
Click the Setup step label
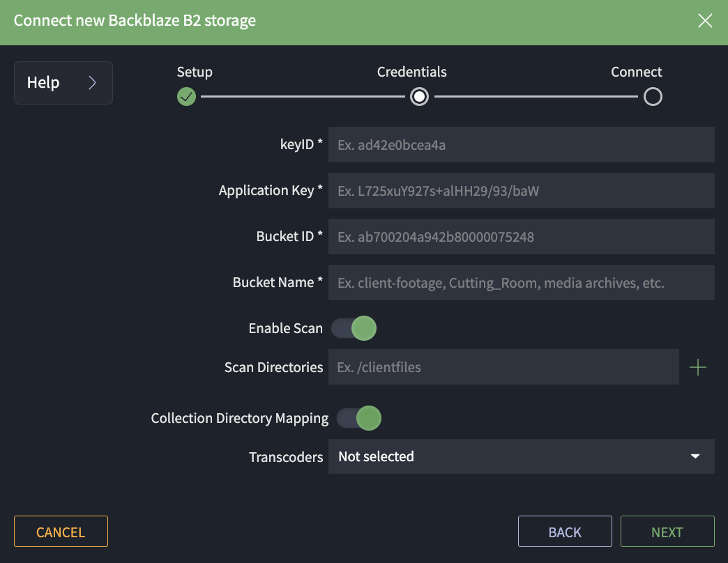195,72
